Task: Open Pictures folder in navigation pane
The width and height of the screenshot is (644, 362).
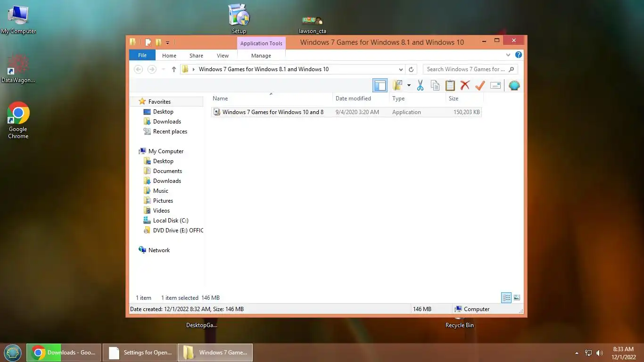Action: tap(163, 201)
